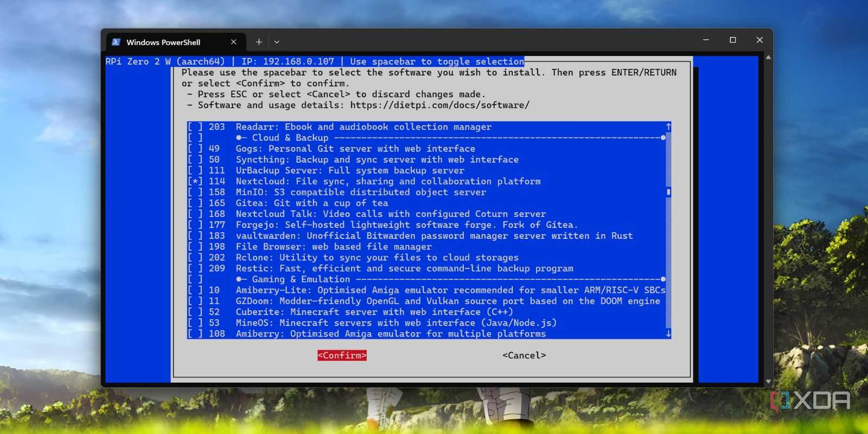Viewport: 868px width, 434px height.
Task: Select the Restic backup program row
Action: coord(426,269)
